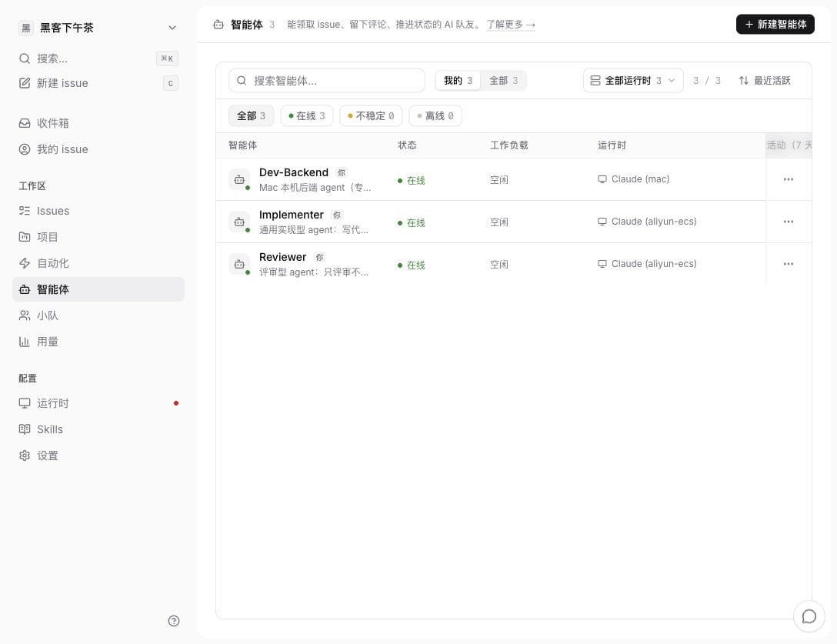Click the 运行时 monitor icon in sidebar
The image size is (837, 644).
point(25,403)
